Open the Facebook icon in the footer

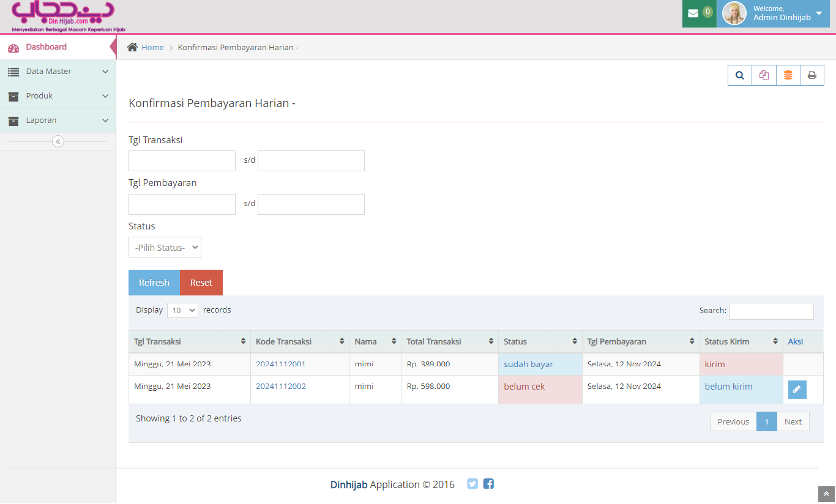(488, 484)
